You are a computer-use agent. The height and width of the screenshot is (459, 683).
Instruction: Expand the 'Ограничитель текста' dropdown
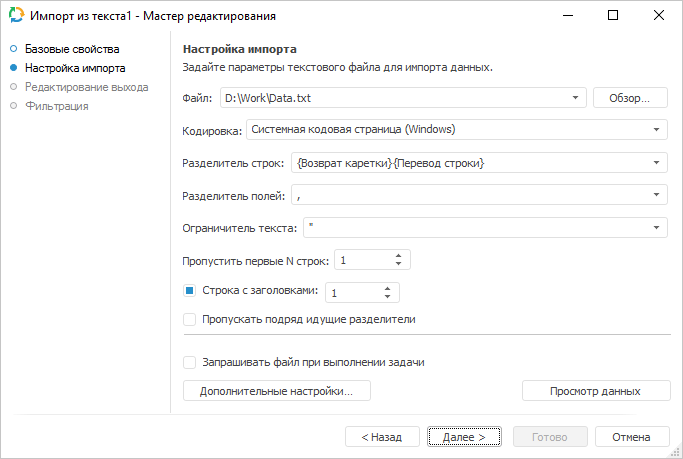click(x=656, y=228)
